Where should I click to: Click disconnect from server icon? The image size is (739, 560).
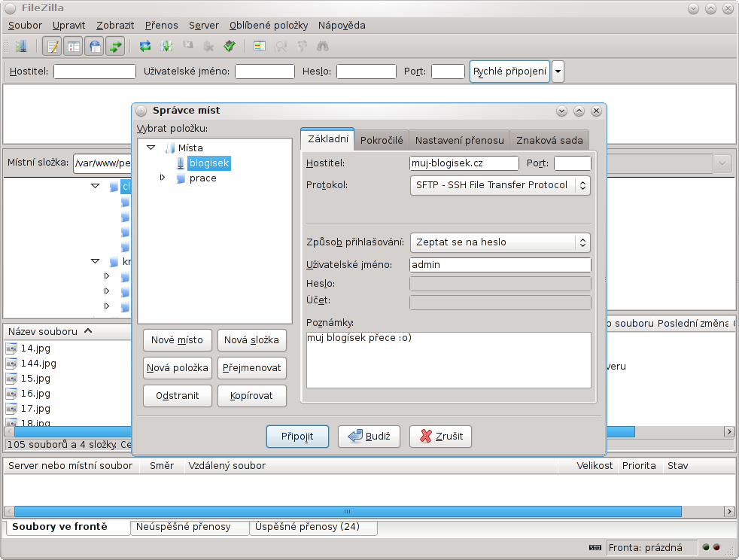[x=208, y=46]
